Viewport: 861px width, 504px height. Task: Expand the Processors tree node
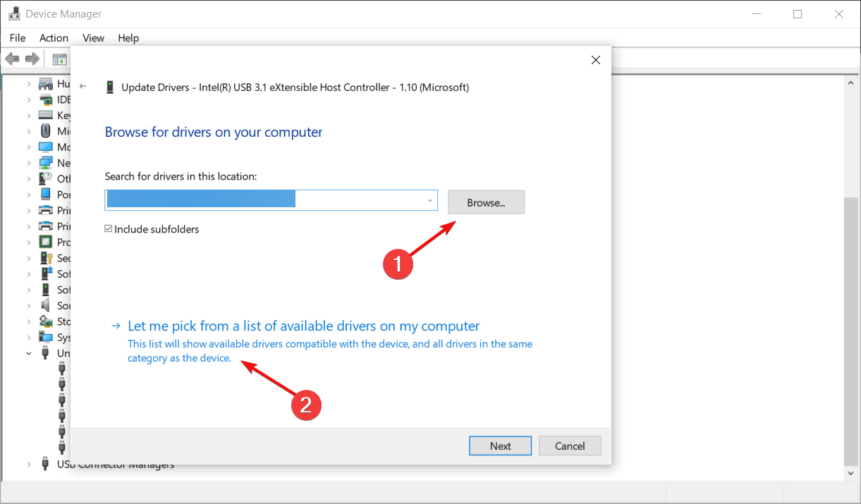(x=29, y=242)
